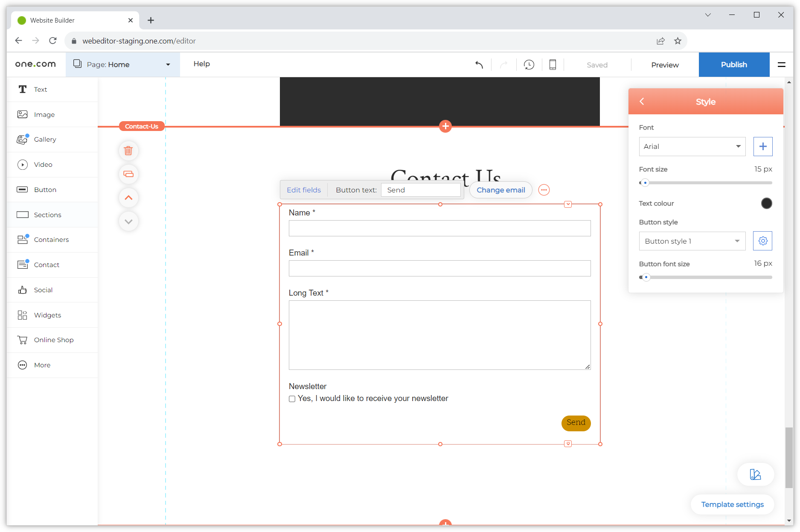This screenshot has height=532, width=800.
Task: Open the Sections panel
Action: 52,215
